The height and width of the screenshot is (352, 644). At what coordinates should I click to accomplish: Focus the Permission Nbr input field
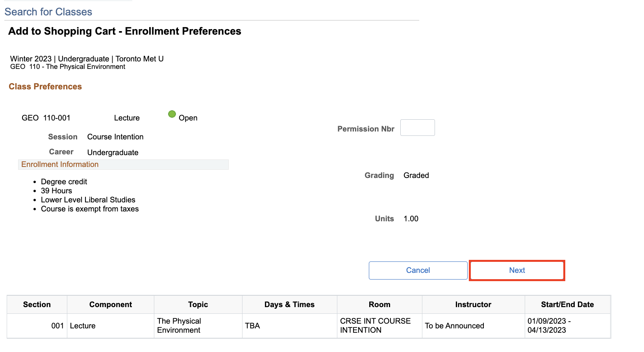[x=417, y=128]
